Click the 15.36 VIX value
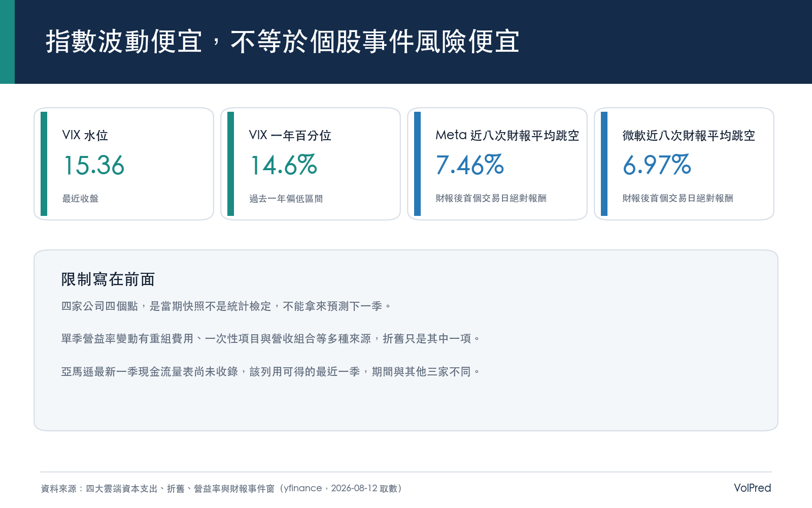This screenshot has width=812, height=508. tap(94, 166)
